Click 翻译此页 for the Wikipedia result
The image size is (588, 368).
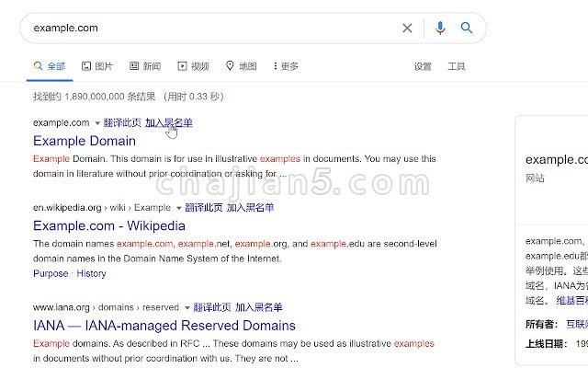pyautogui.click(x=204, y=208)
